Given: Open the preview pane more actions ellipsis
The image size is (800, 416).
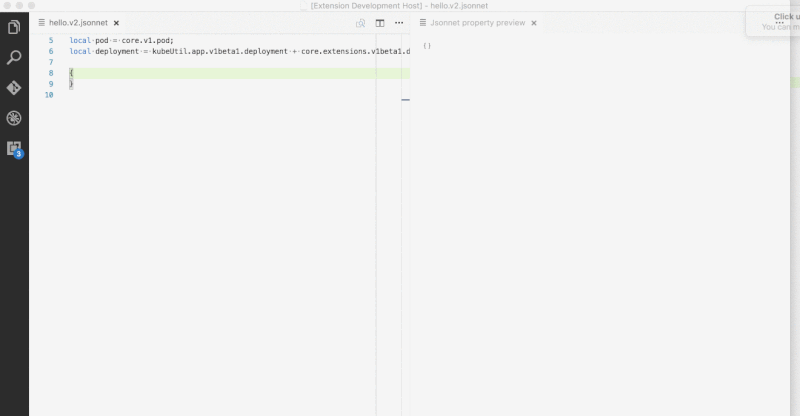Looking at the screenshot, I should pyautogui.click(x=780, y=23).
